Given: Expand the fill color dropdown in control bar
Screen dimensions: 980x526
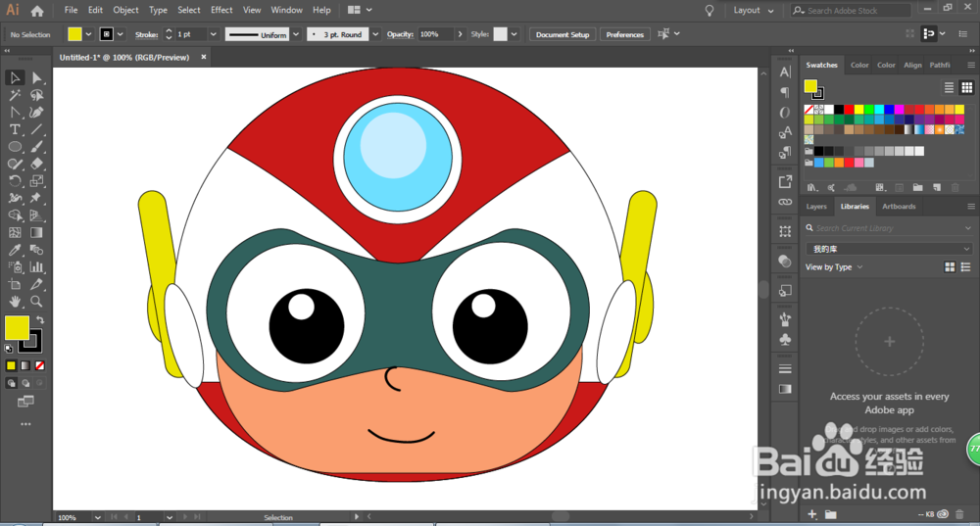Looking at the screenshot, I should (89, 34).
